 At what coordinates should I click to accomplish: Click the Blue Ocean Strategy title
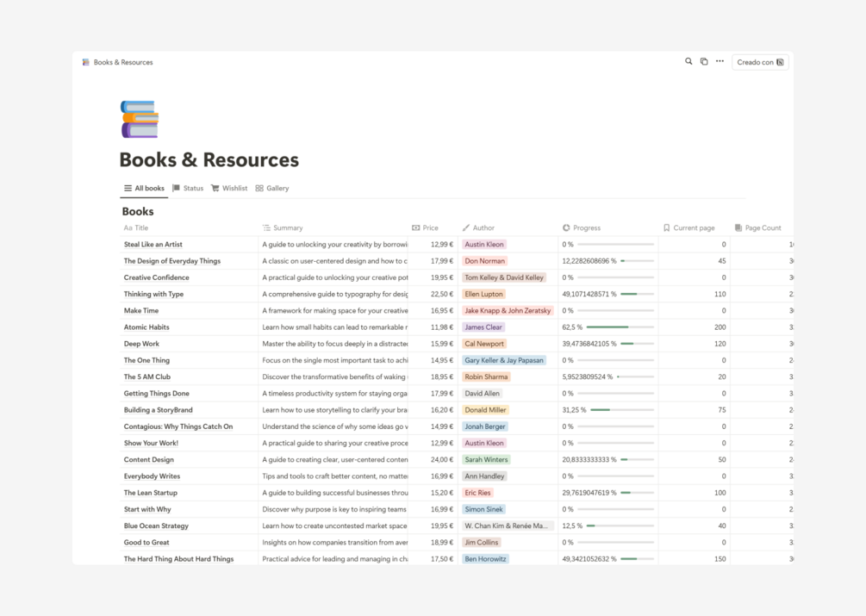156,526
